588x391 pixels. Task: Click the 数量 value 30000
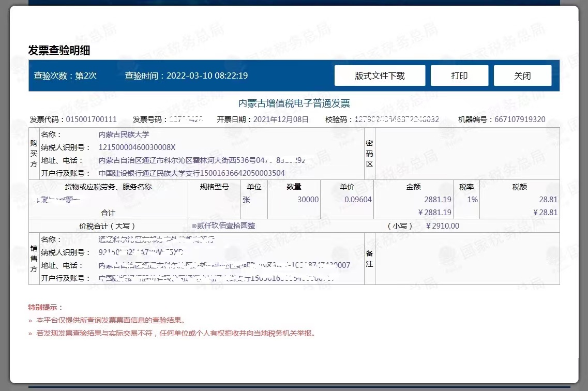coord(308,200)
